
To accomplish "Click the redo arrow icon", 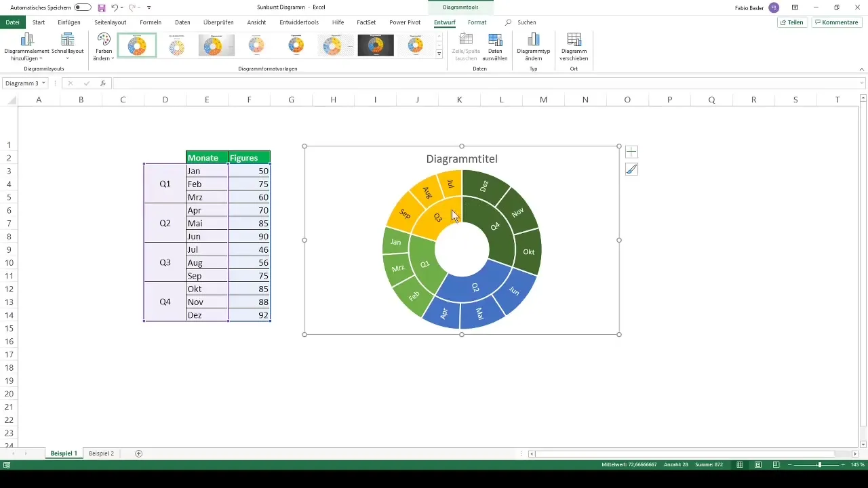I will [x=133, y=7].
